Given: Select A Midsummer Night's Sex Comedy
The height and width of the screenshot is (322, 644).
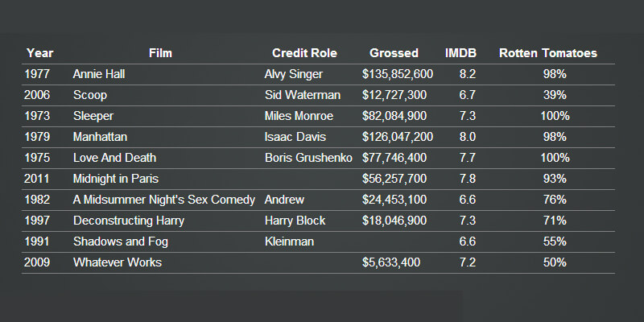Looking at the screenshot, I should (x=163, y=200).
